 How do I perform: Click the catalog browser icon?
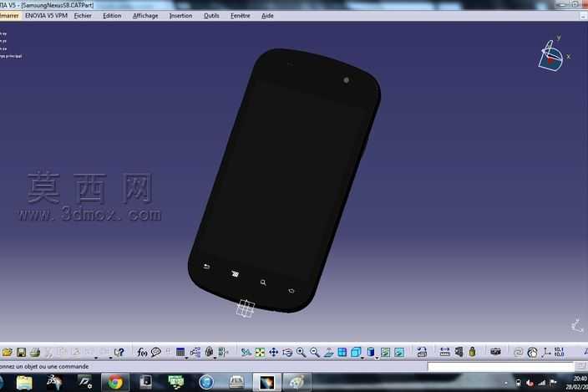pyautogui.click(x=422, y=352)
